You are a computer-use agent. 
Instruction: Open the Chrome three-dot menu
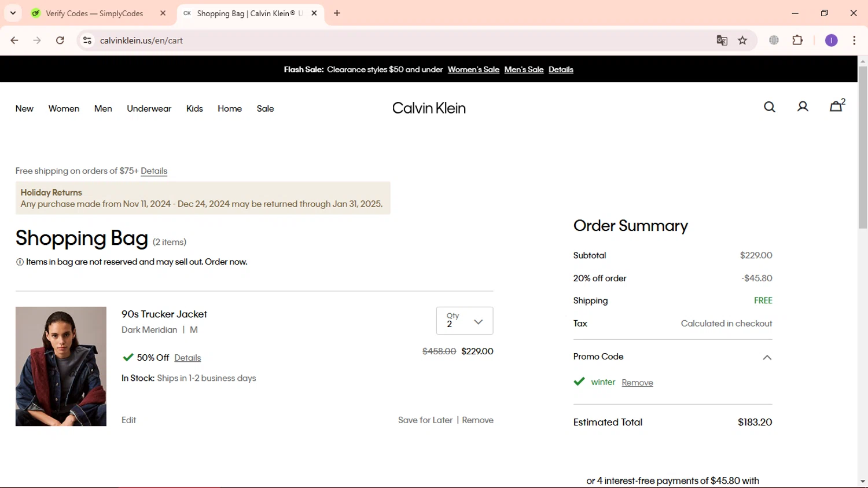point(854,41)
